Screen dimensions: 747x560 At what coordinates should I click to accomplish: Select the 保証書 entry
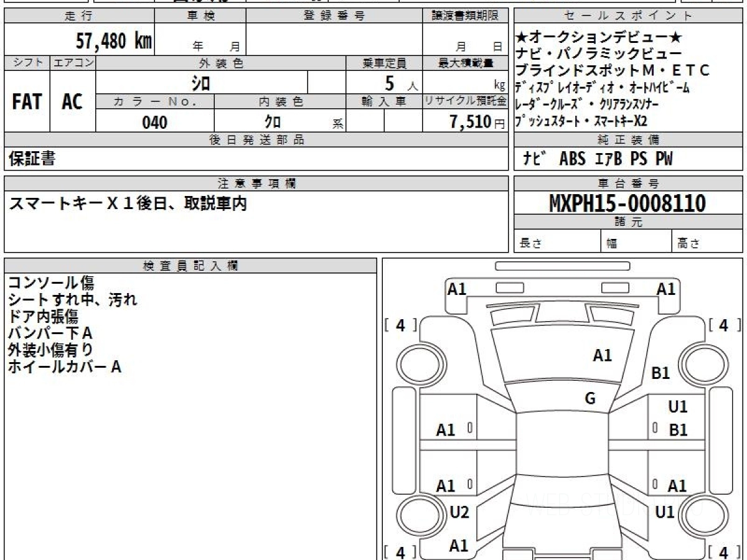pyautogui.click(x=32, y=159)
